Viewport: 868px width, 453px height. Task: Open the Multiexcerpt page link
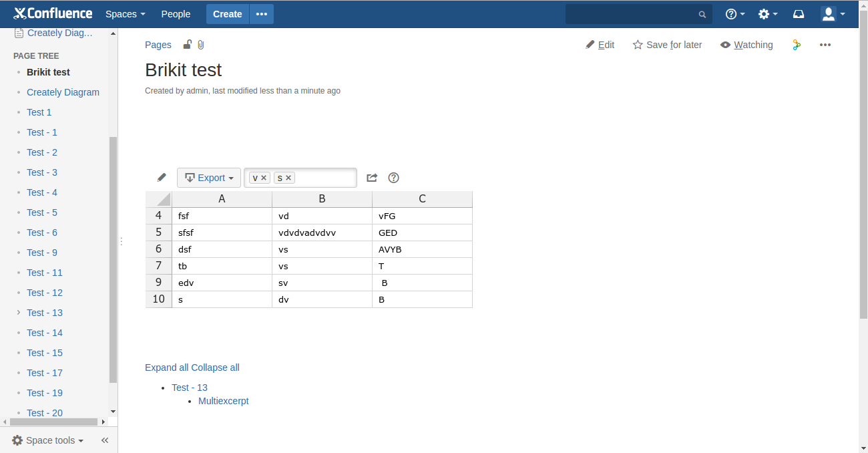223,401
